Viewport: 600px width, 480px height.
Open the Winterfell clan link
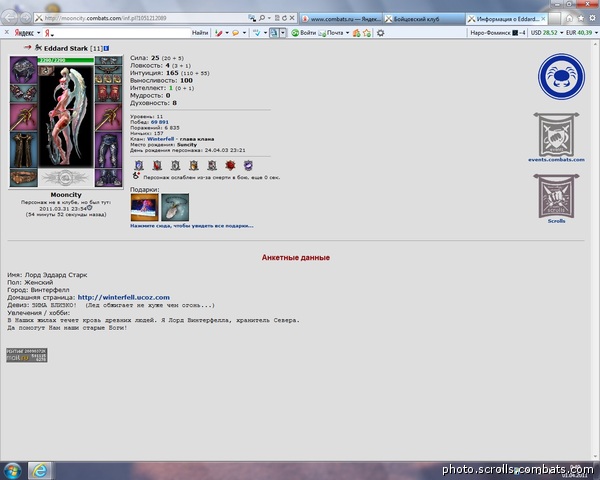[x=160, y=139]
